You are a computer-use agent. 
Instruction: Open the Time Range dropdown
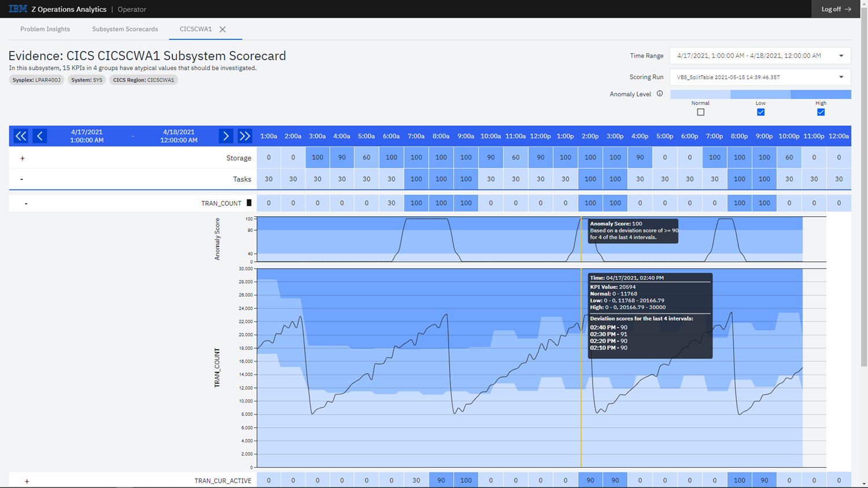pos(760,56)
